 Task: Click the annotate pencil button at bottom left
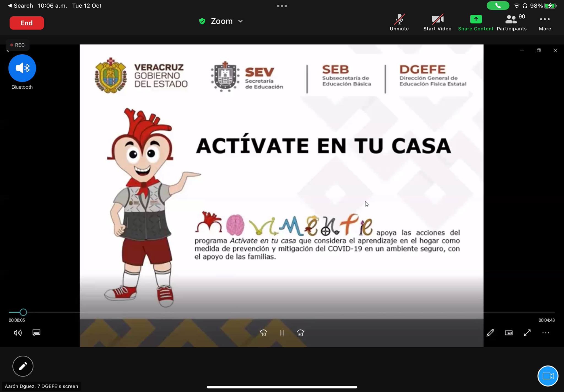click(23, 366)
